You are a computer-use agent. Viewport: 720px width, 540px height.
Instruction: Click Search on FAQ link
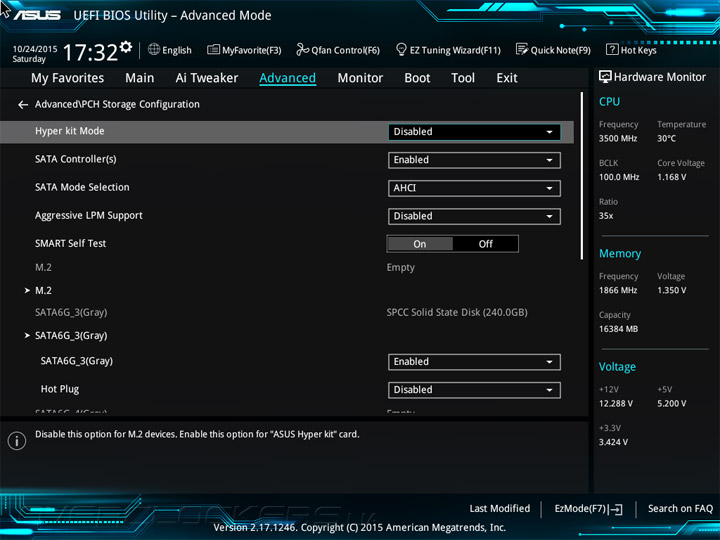pyautogui.click(x=680, y=509)
